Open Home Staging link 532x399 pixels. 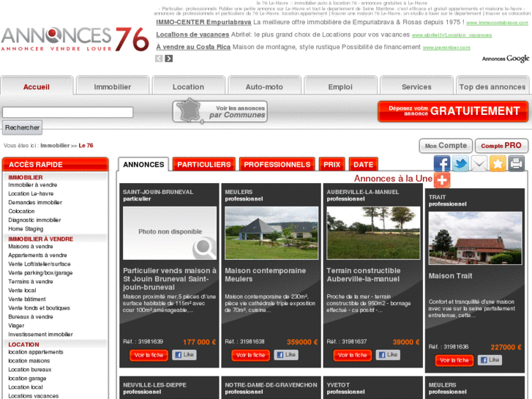pyautogui.click(x=26, y=229)
